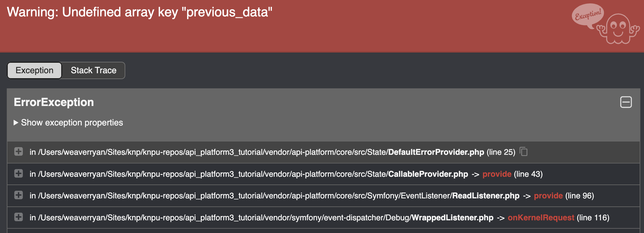Collapse the ErrorException panel with minus icon
This screenshot has width=644, height=233.
627,102
